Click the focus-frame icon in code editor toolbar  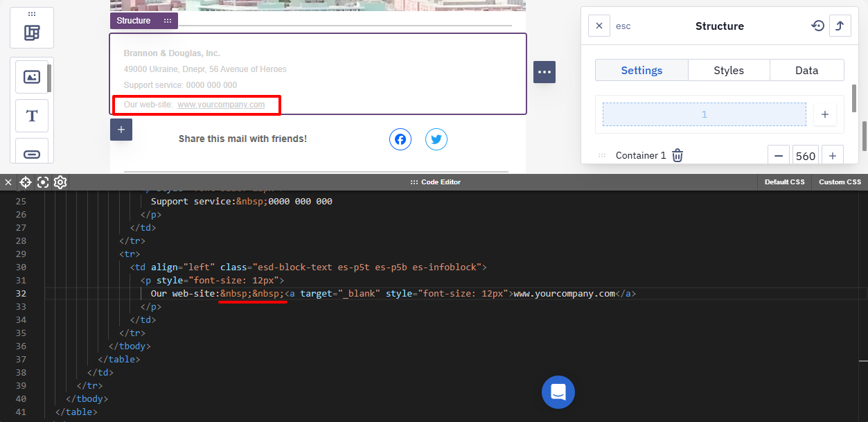tap(43, 182)
